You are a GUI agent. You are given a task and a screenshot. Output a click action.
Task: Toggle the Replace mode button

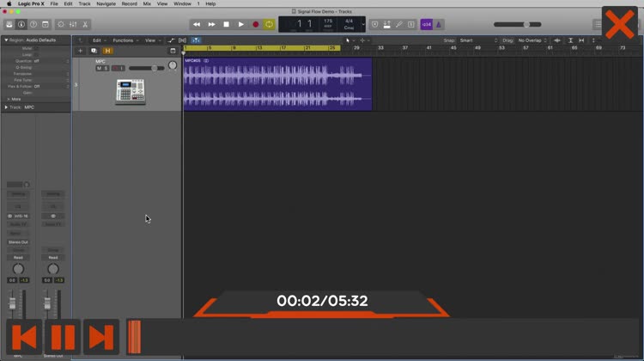point(374,24)
